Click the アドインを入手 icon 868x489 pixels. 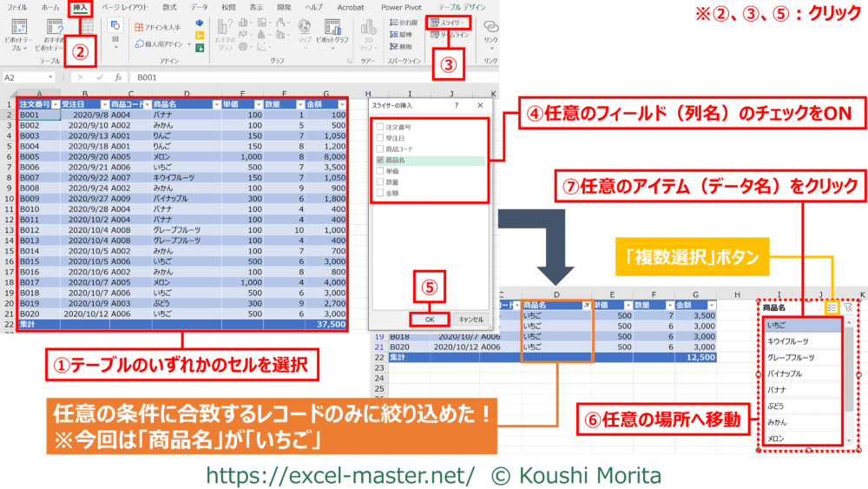pyautogui.click(x=139, y=28)
